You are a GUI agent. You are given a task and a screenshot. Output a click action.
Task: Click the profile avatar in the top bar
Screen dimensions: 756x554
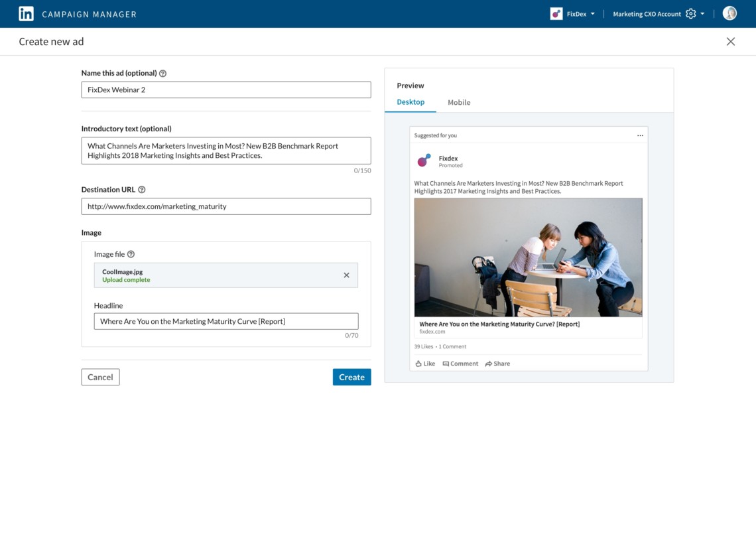(x=729, y=13)
